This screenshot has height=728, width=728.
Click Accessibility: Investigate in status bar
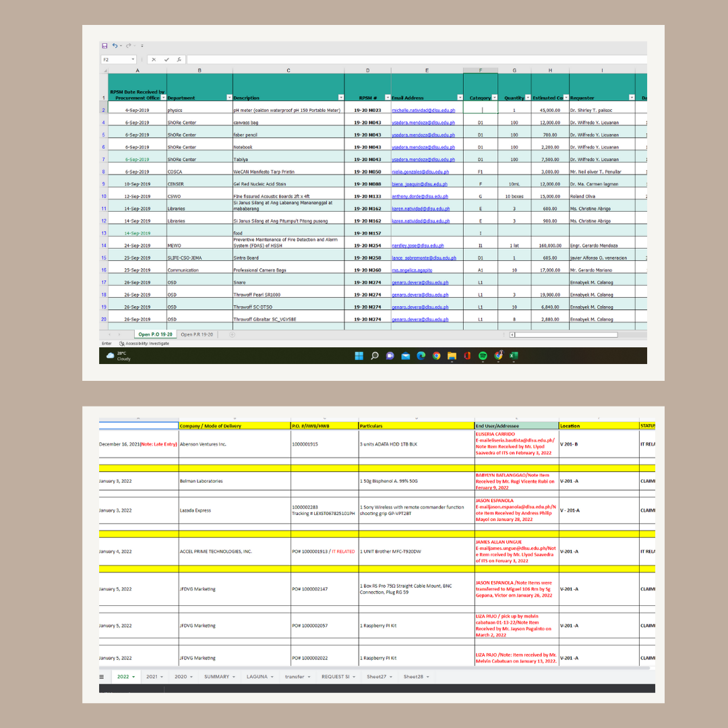pos(144,344)
